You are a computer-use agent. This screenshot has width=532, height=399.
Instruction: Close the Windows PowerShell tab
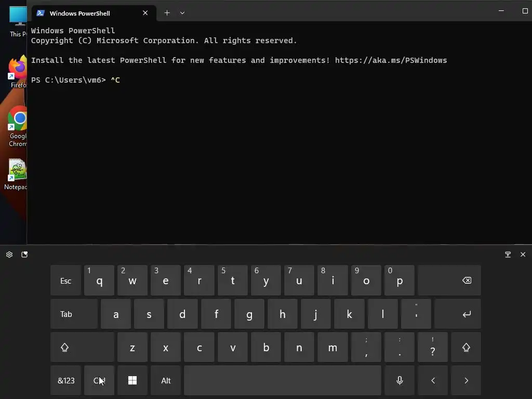(145, 13)
